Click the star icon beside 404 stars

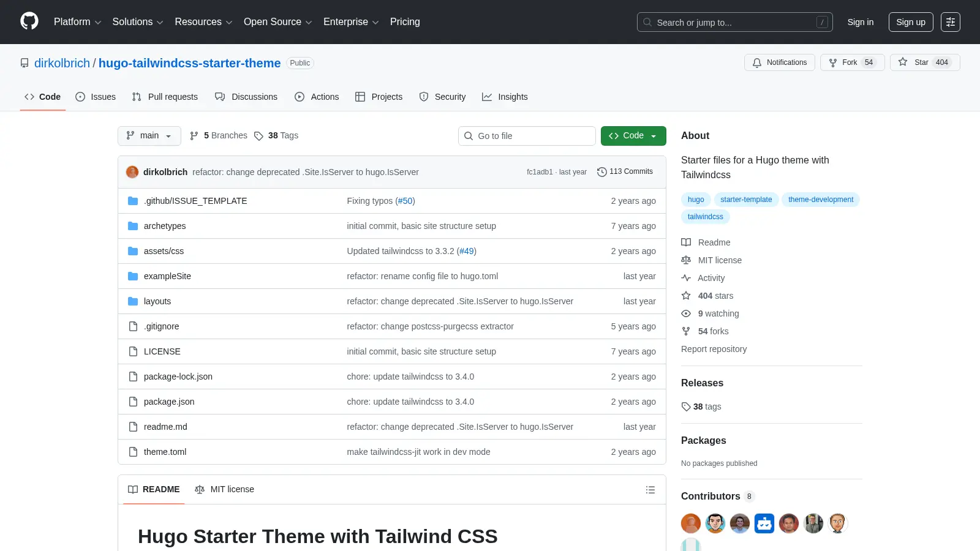pos(686,296)
